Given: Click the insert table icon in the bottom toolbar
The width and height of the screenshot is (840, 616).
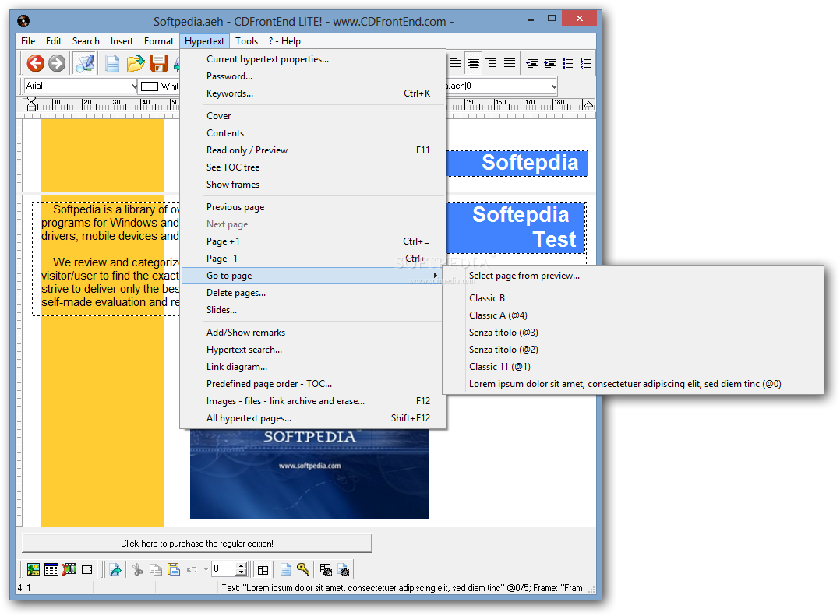Looking at the screenshot, I should (51, 569).
